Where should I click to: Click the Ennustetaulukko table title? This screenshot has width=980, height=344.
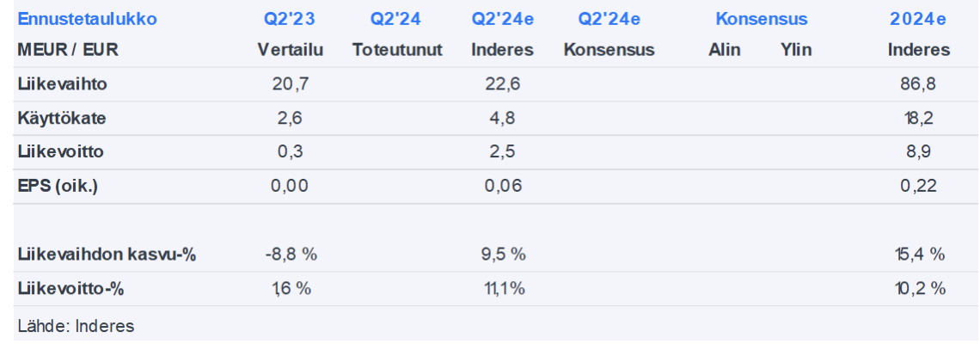(x=76, y=19)
